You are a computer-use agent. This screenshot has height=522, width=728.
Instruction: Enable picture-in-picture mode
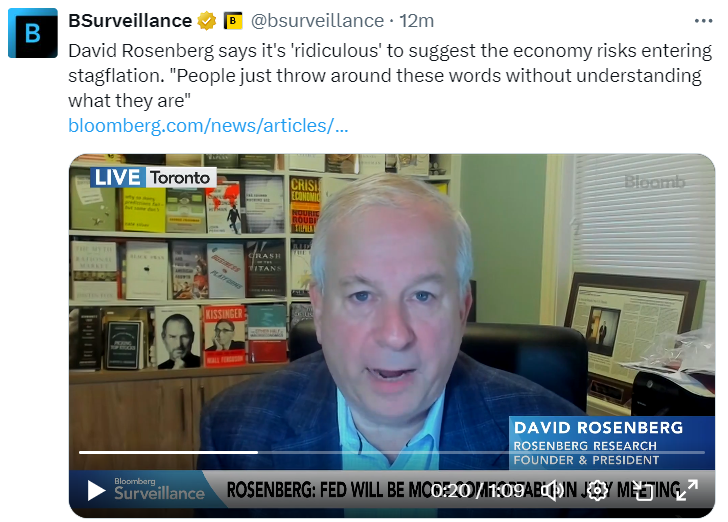(x=643, y=490)
